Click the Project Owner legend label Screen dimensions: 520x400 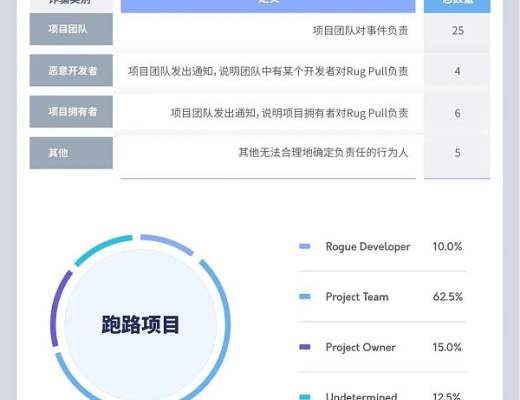[x=361, y=347]
